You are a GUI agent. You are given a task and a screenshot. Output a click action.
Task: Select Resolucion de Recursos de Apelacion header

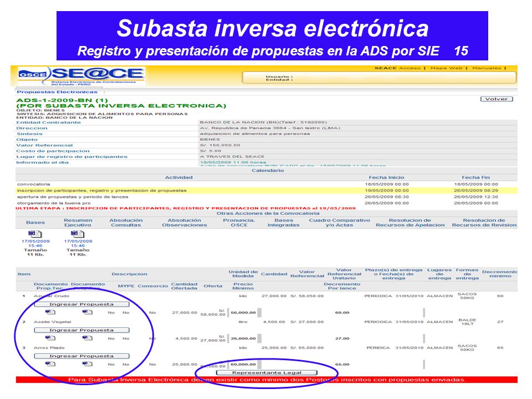tap(410, 223)
